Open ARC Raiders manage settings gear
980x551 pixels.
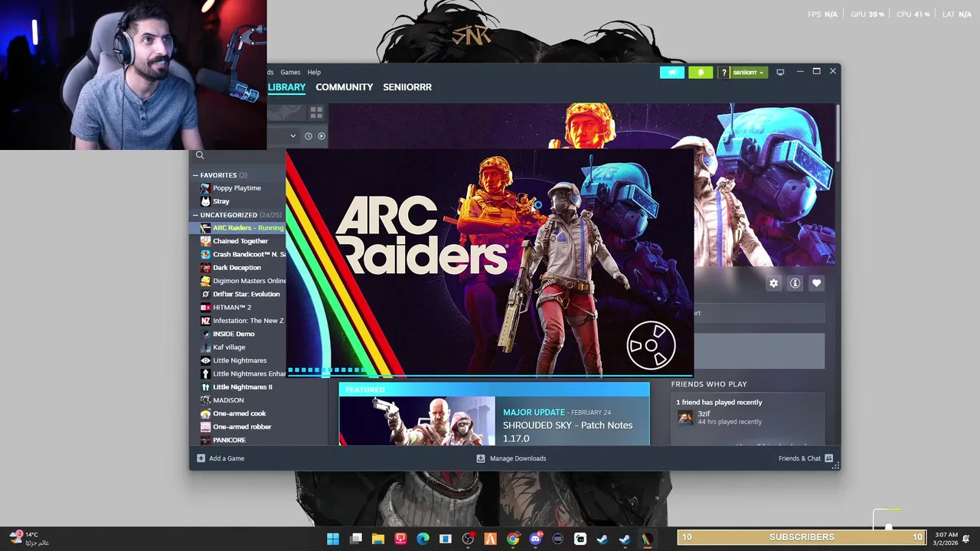(x=773, y=283)
